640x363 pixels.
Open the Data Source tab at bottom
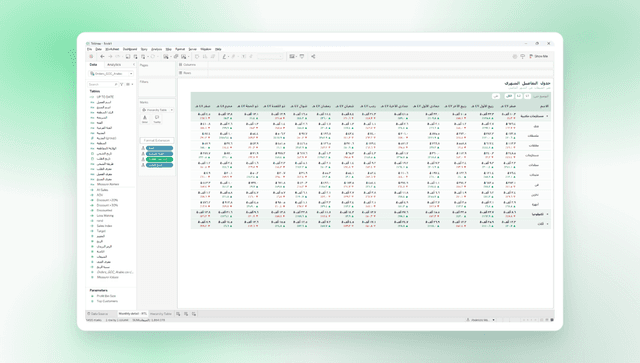tap(98, 314)
